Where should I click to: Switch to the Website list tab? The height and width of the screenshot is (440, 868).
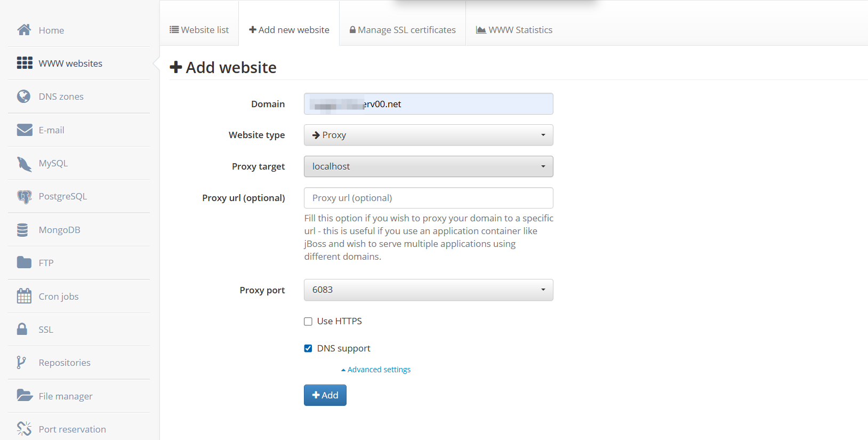tap(199, 30)
